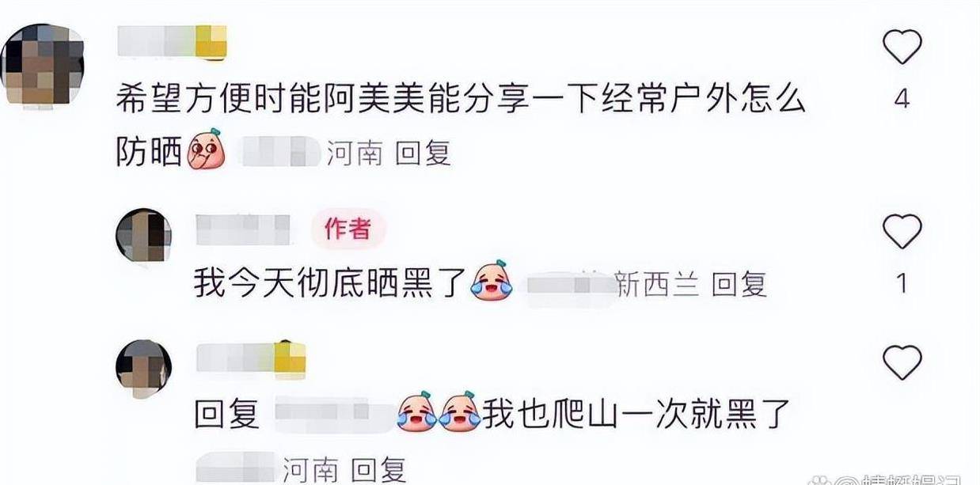
Task: Click 回复 after 河南 at the bottom
Action: (378, 470)
